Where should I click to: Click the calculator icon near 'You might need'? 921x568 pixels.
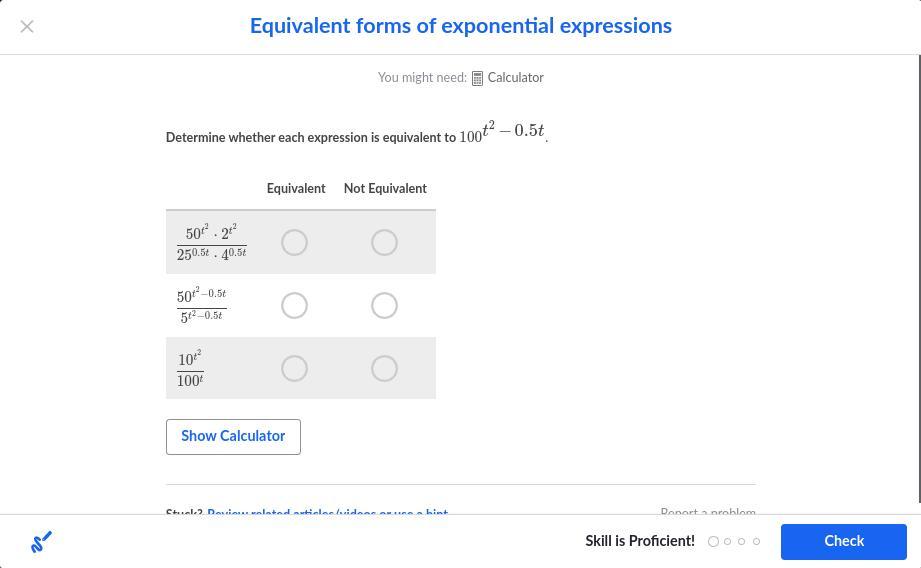point(477,78)
